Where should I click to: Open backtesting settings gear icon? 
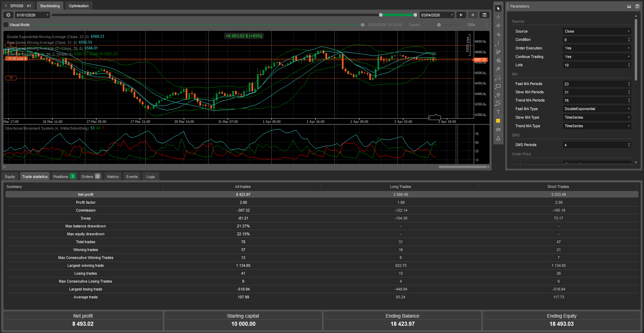pos(9,15)
